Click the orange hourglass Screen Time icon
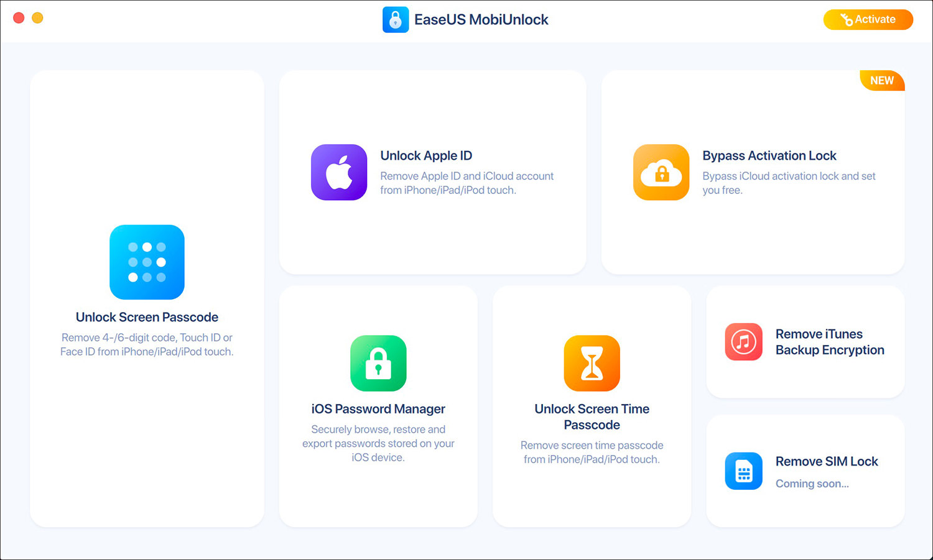This screenshot has height=560, width=933. tap(592, 363)
